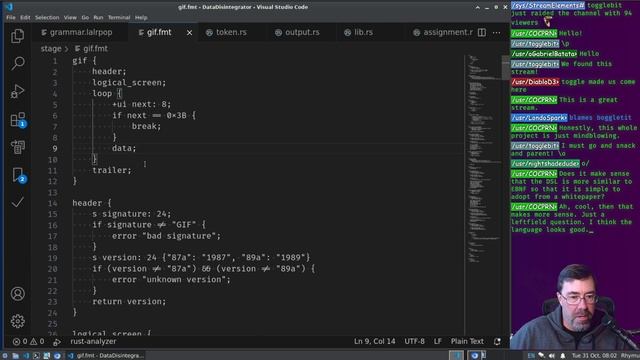Open the Edit menu

point(25,18)
